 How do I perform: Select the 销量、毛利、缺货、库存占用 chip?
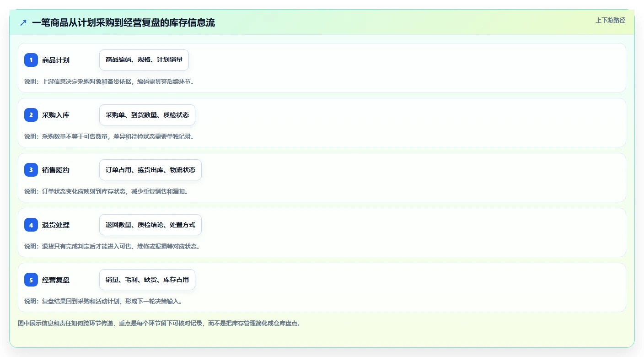point(147,280)
